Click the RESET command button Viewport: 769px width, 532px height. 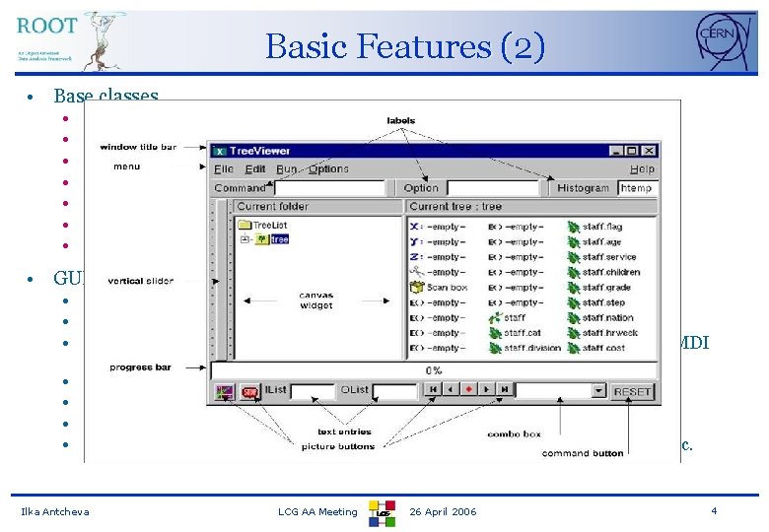pos(632,392)
